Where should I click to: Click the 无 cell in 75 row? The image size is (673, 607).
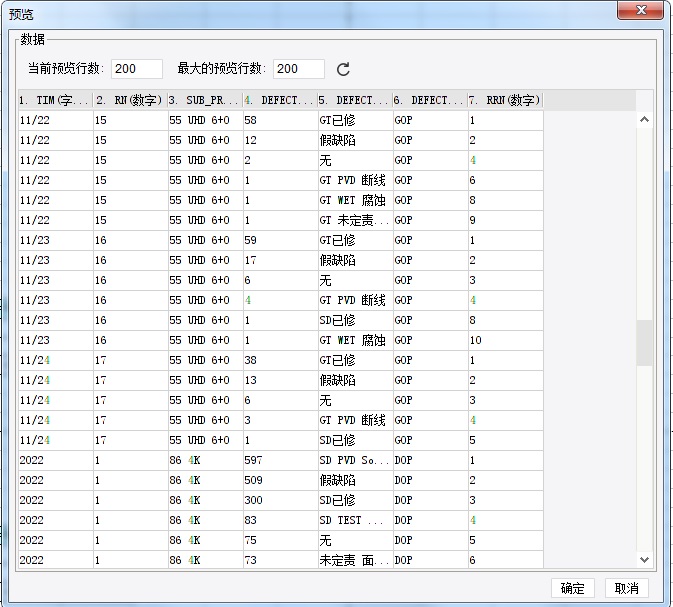tap(355, 540)
